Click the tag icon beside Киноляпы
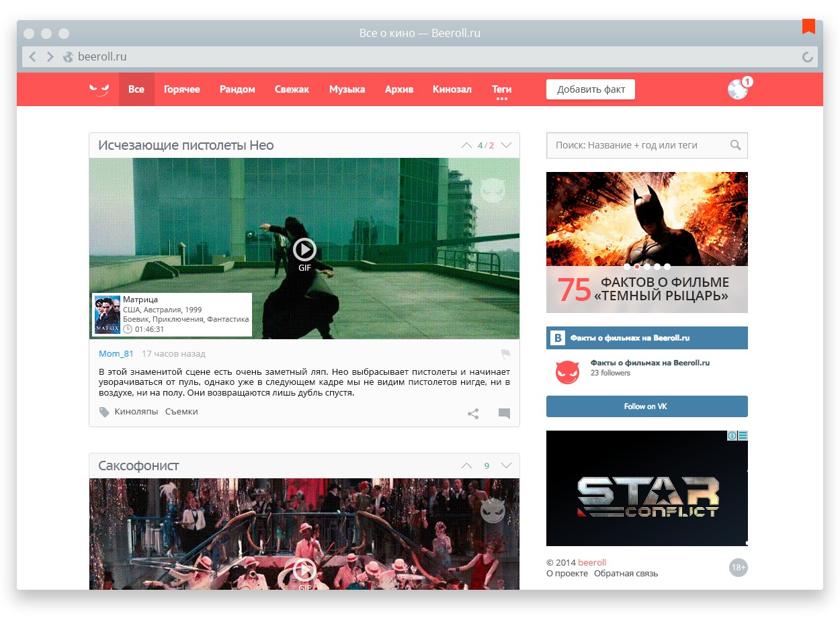Screen dimensions: 840x618 point(104,412)
